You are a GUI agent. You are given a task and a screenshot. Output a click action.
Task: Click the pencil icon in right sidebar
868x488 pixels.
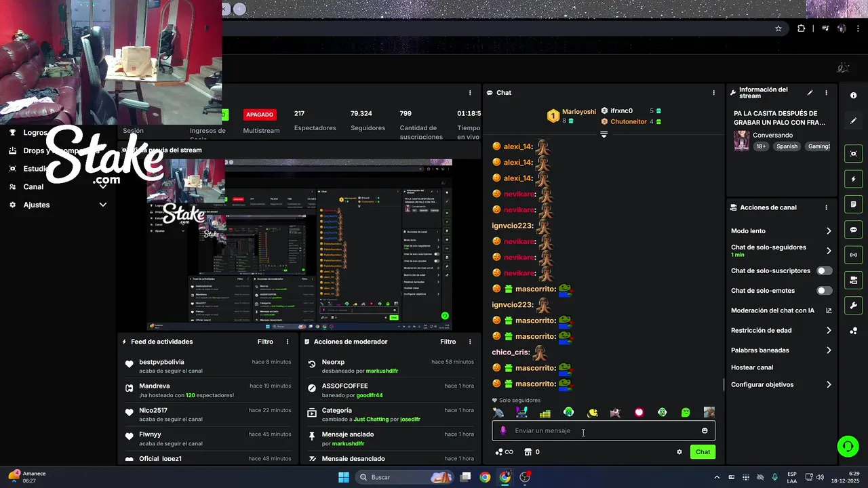(853, 121)
